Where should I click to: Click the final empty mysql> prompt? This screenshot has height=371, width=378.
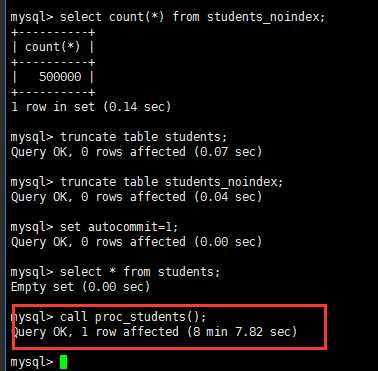click(32, 362)
